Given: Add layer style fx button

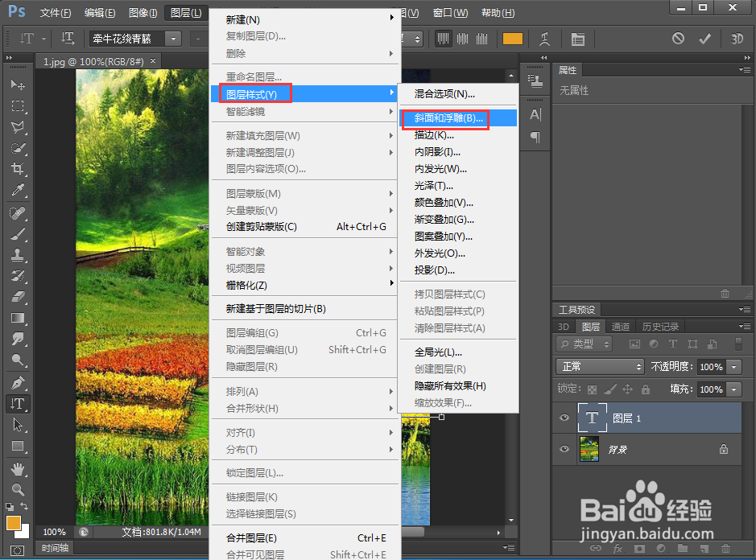Looking at the screenshot, I should (x=618, y=549).
